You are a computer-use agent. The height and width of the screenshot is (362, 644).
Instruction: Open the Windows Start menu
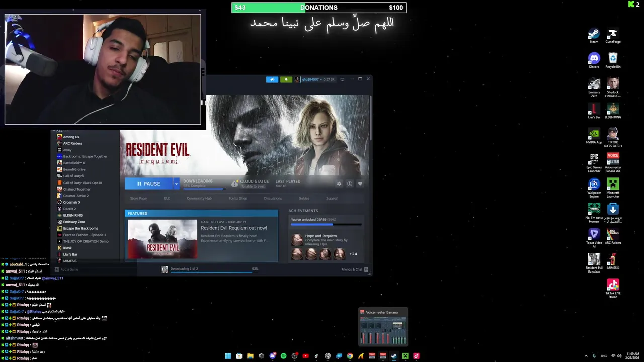point(228,356)
